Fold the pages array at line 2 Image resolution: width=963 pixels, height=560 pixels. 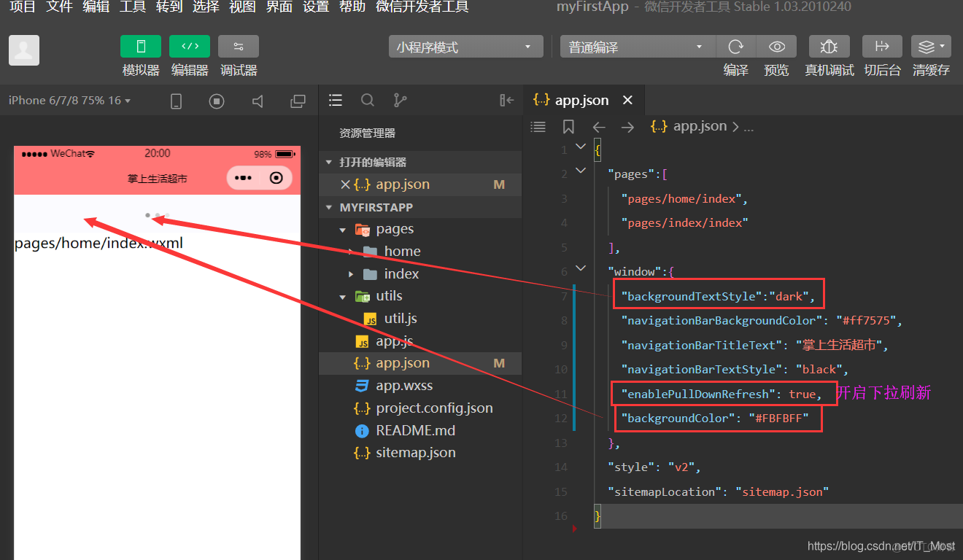click(x=581, y=171)
